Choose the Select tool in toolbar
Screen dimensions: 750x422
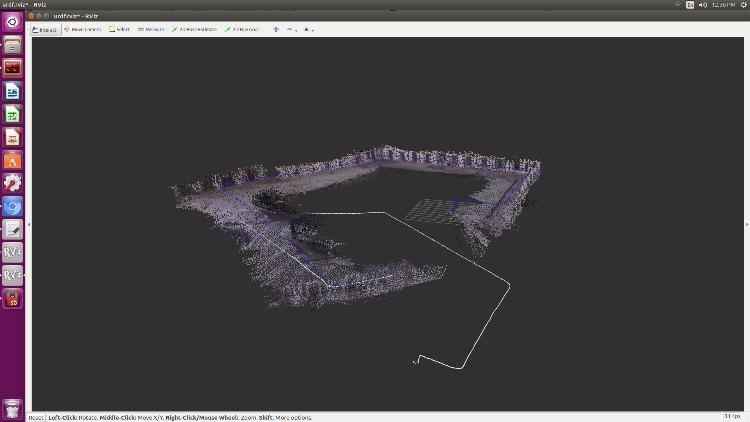point(119,30)
